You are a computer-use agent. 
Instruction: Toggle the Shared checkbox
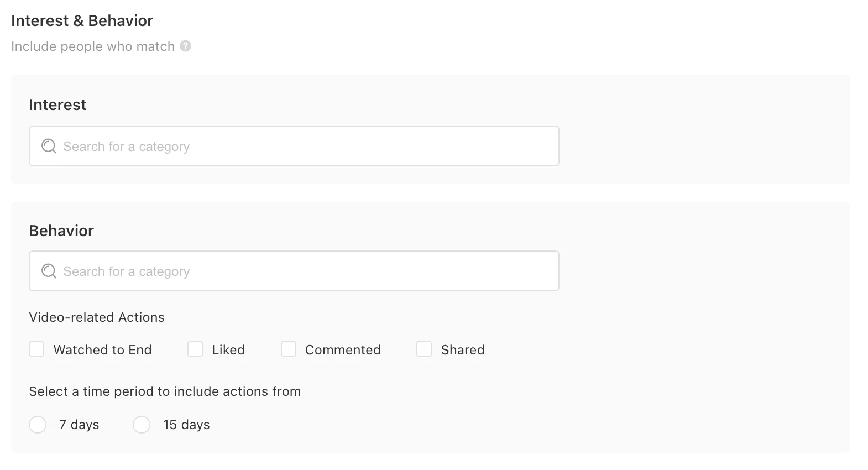pyautogui.click(x=424, y=349)
